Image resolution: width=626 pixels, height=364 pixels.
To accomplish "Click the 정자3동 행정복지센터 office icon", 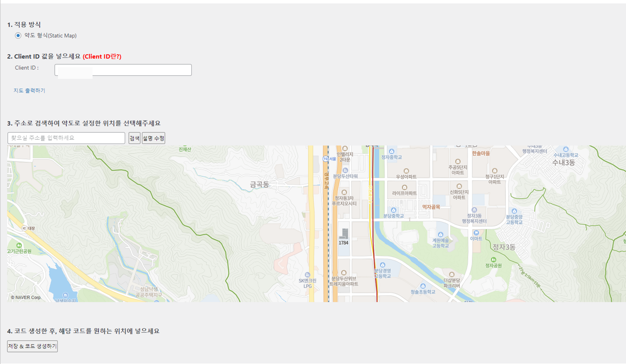I will point(474,210).
